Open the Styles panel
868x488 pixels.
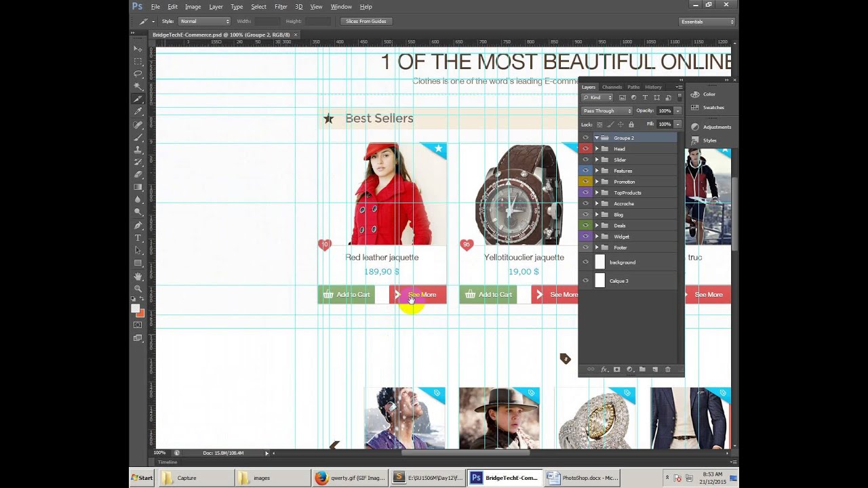(x=703, y=140)
